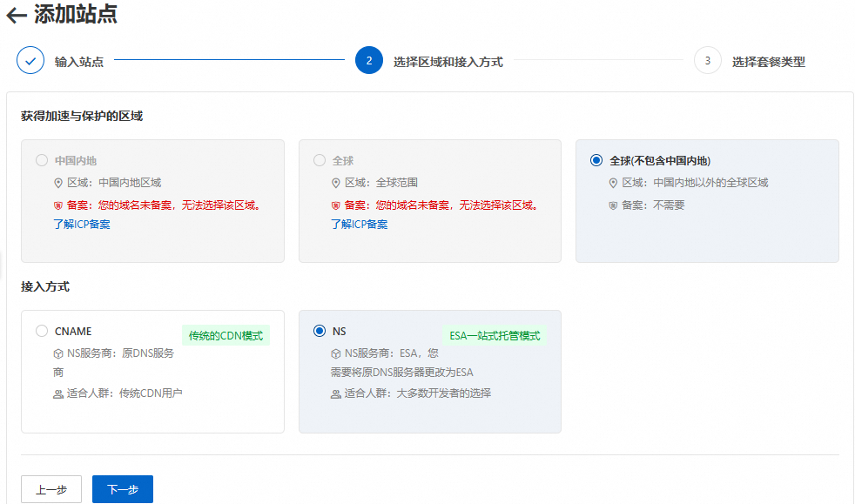Click the cube icon in NS card
Viewport: 855px width, 504px height.
click(336, 354)
